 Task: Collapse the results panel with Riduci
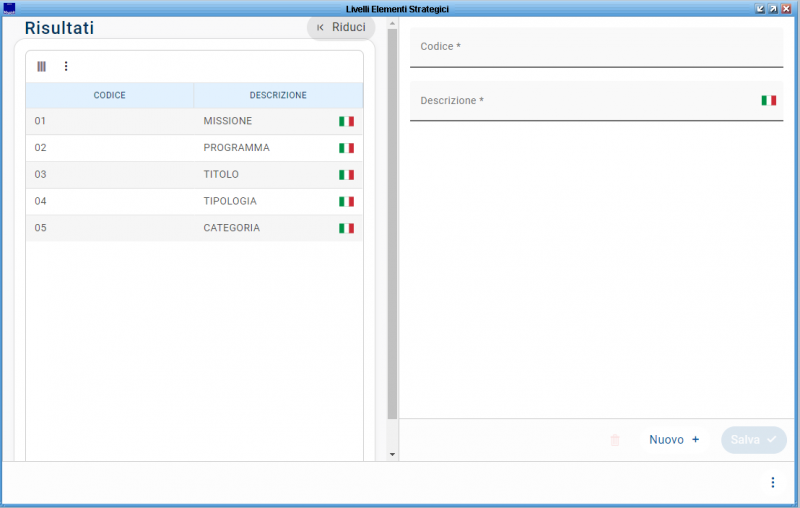point(341,28)
